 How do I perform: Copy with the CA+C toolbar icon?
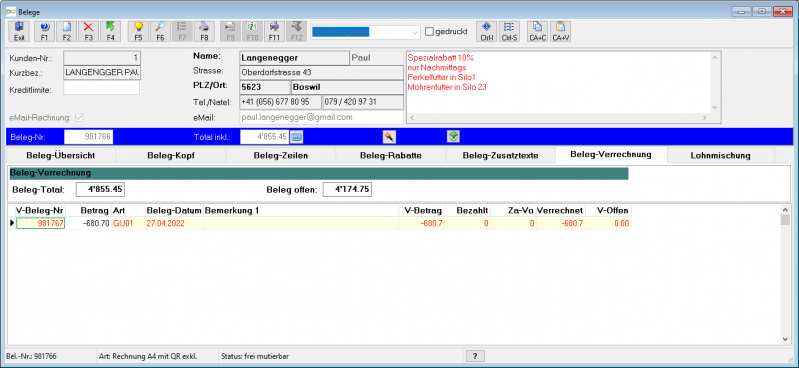pyautogui.click(x=537, y=31)
